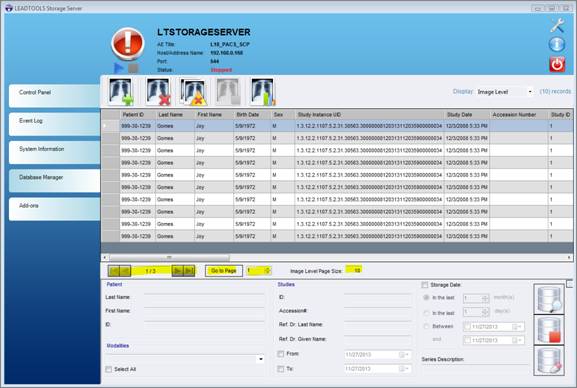This screenshot has height=388, width=577.
Task: Tick the Select All modalities checkbox
Action: click(109, 369)
